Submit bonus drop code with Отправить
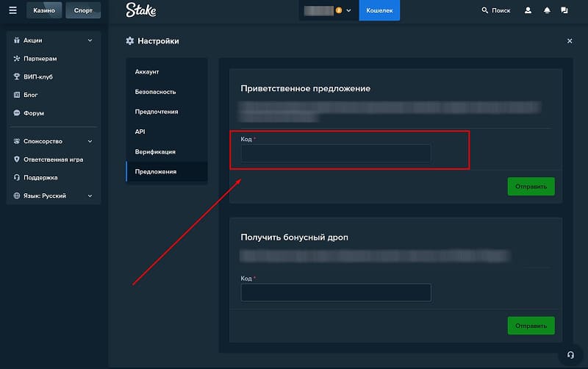 [531, 326]
